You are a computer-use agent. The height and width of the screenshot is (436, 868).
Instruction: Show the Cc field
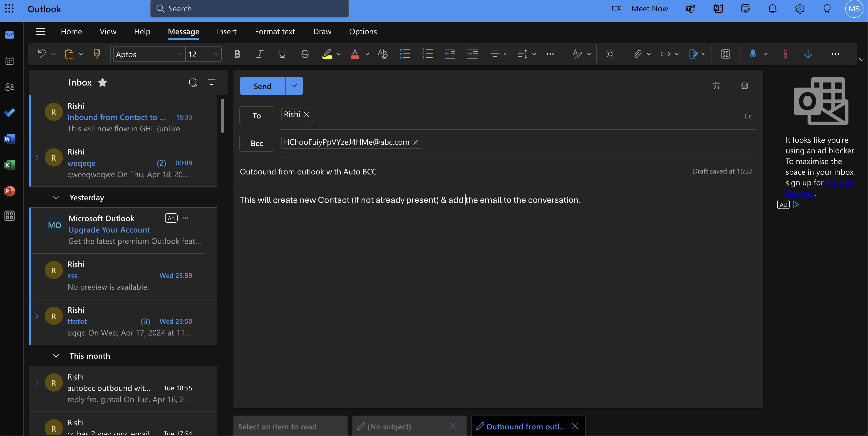point(748,116)
